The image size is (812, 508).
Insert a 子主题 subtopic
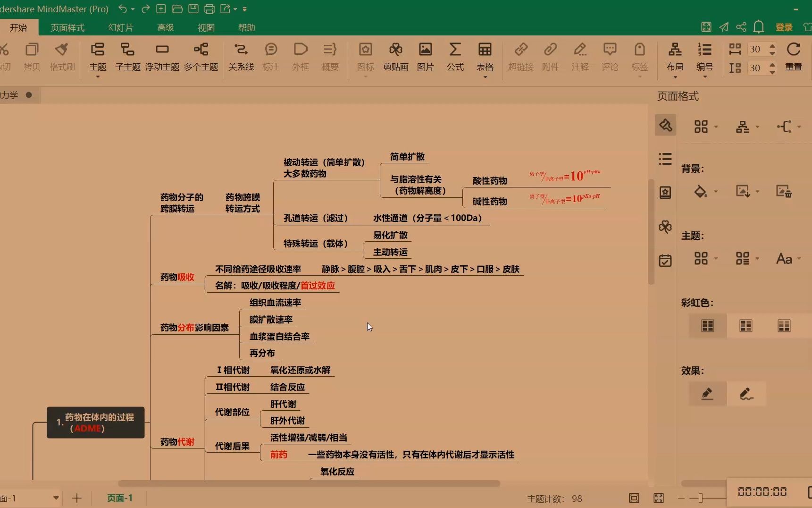tap(127, 58)
